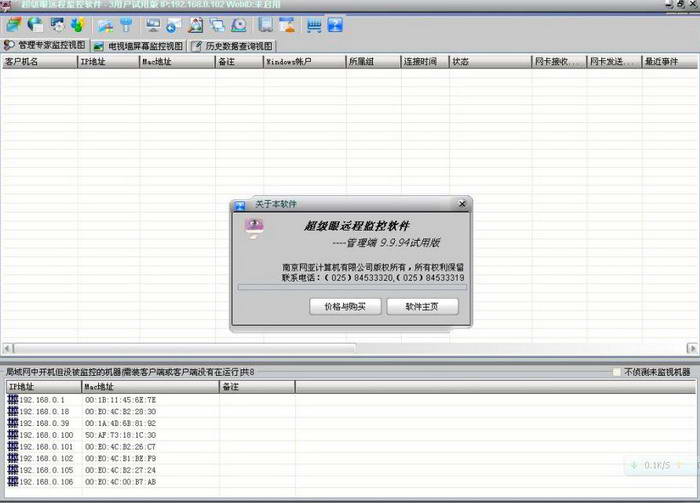Click the blue network switch toolbar icon
The height and width of the screenshot is (503, 700).
click(x=314, y=25)
